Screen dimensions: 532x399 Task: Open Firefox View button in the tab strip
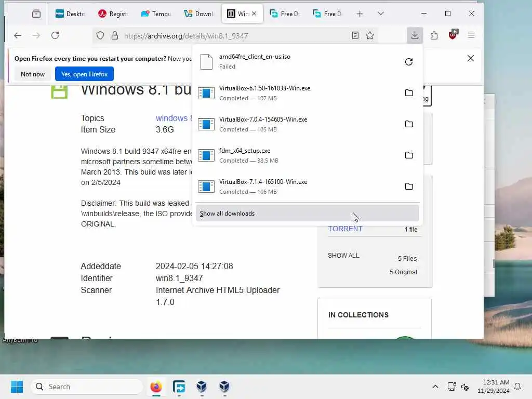36,14
